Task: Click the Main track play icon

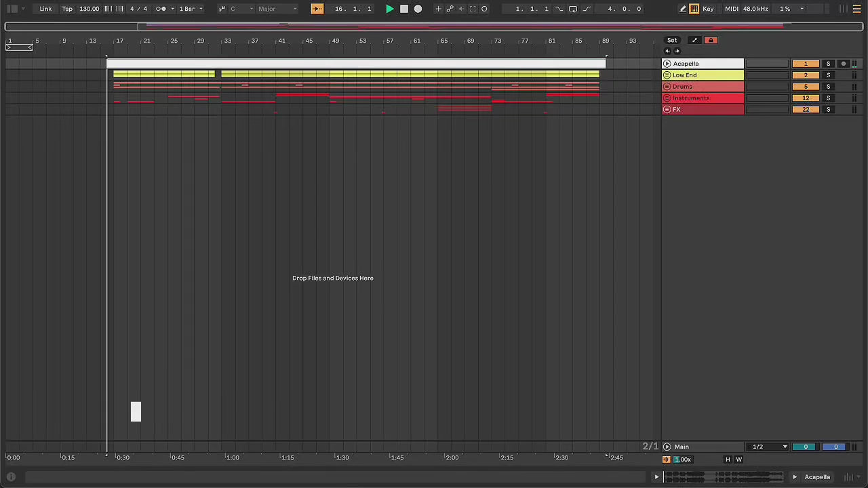Action: (667, 447)
